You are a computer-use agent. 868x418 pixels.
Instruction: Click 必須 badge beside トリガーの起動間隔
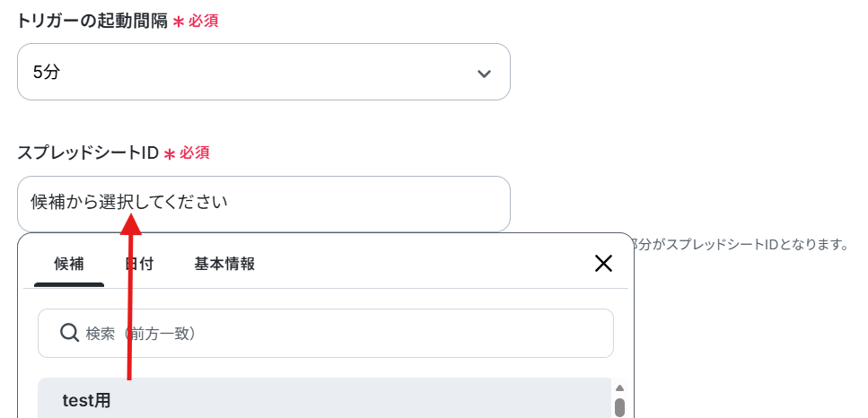204,21
